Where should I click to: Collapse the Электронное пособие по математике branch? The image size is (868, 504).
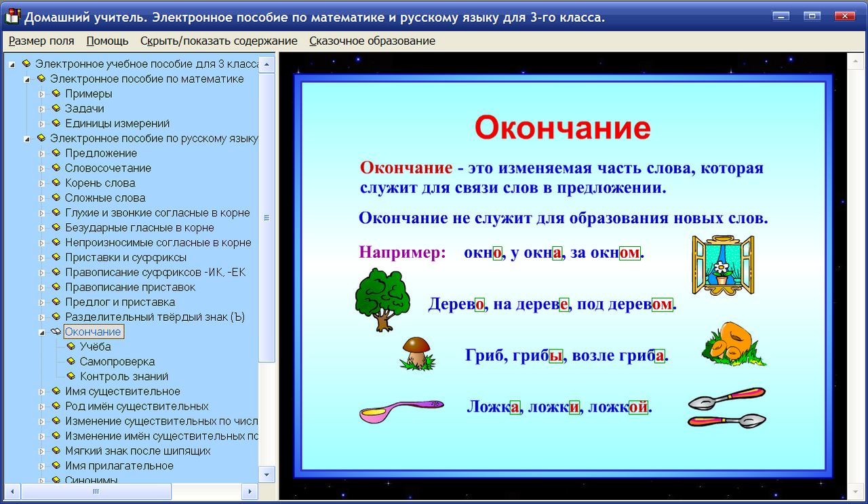pos(27,79)
